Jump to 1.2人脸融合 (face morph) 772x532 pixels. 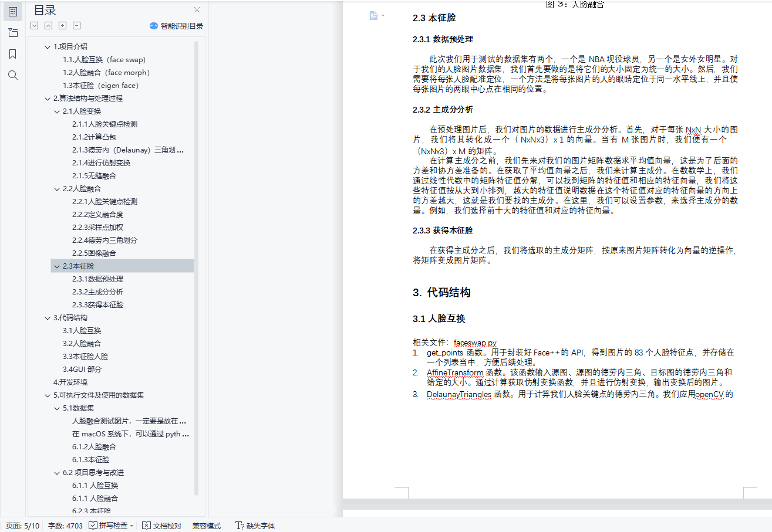(106, 73)
